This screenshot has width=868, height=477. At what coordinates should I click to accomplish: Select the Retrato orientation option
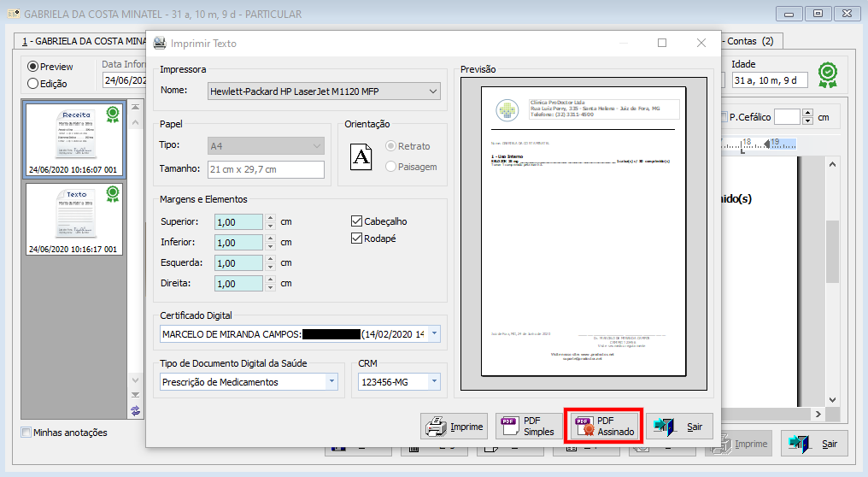[390, 145]
